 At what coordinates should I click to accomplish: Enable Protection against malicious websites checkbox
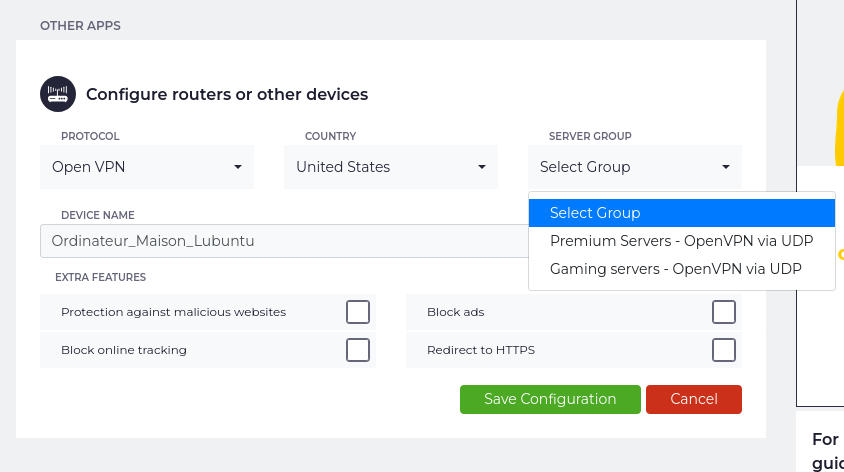(358, 312)
